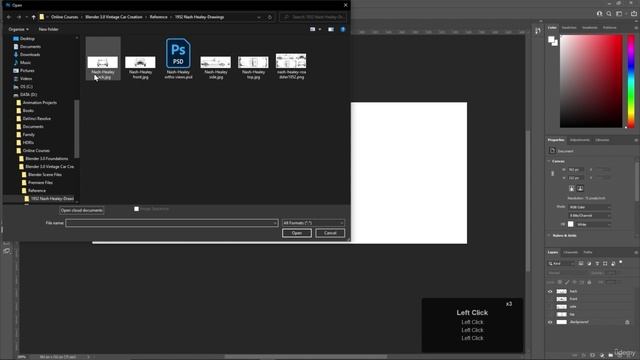The height and width of the screenshot is (360, 640).
Task: Click the foreground/background color swatches
Action: (x=553, y=41)
